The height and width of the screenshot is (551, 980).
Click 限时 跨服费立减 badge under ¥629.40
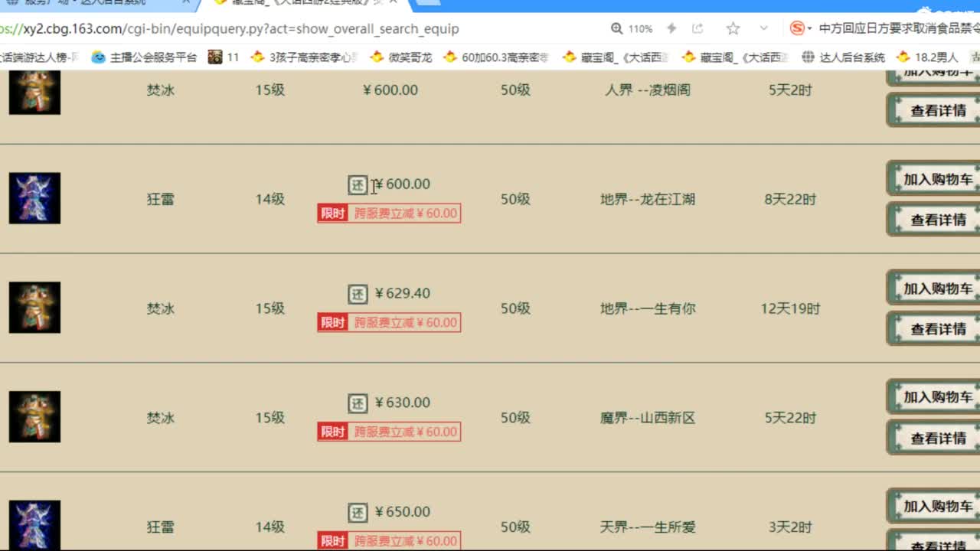click(x=389, y=323)
